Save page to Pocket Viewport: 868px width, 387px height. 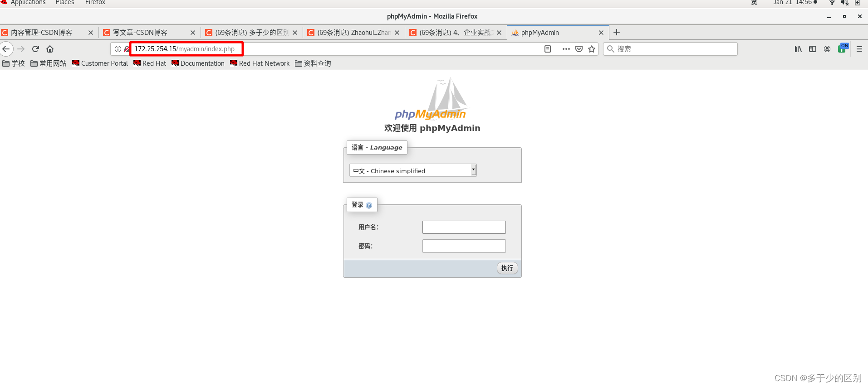[579, 49]
